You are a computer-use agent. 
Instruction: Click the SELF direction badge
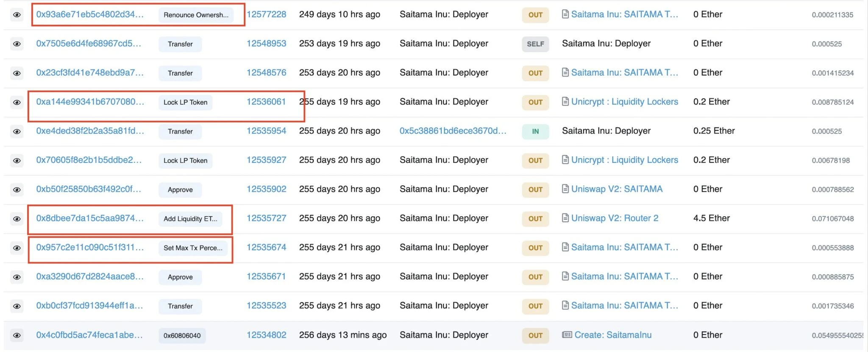tap(535, 44)
